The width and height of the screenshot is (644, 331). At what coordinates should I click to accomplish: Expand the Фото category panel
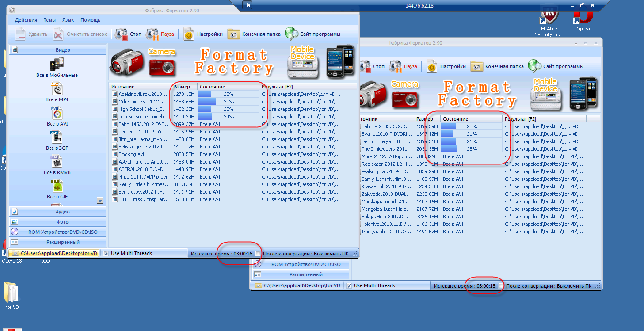point(58,222)
